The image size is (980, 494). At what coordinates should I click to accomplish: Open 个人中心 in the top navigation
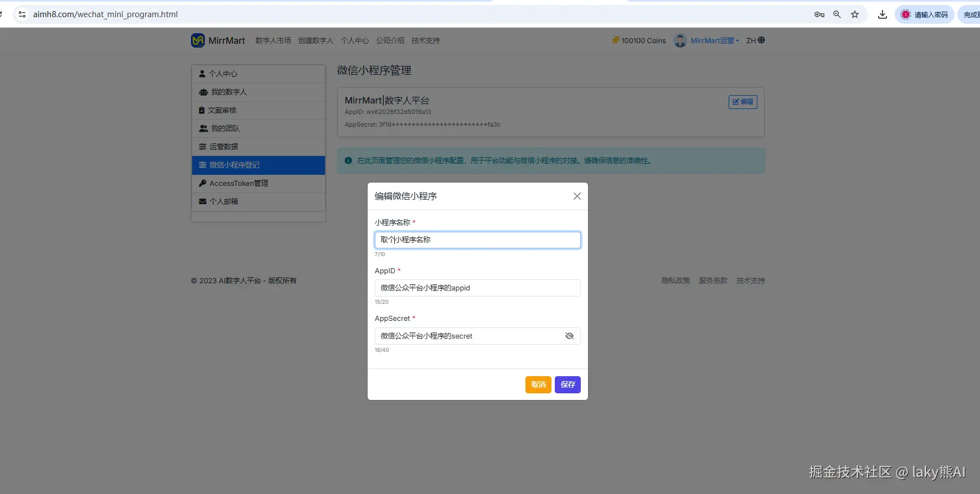tap(355, 40)
